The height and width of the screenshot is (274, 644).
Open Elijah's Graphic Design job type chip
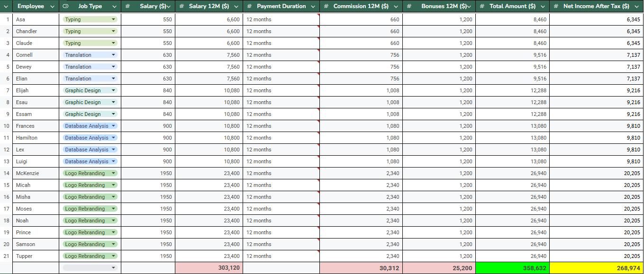[90, 90]
